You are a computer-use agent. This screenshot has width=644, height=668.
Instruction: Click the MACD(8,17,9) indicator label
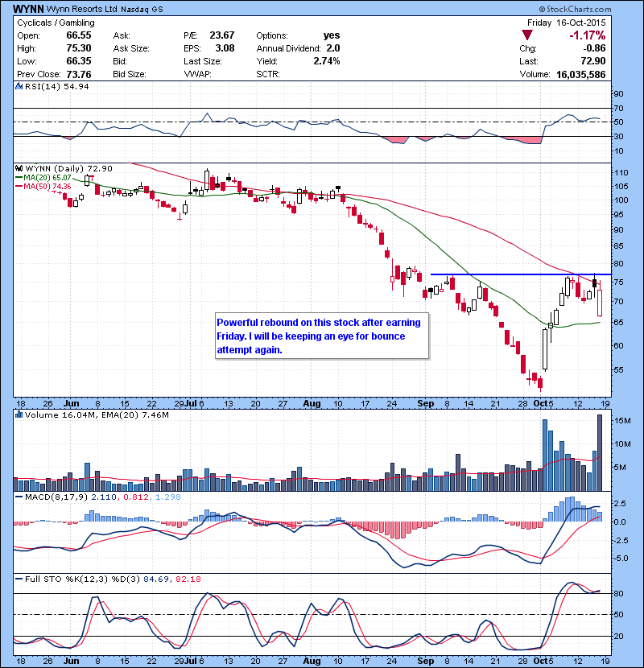pyautogui.click(x=56, y=497)
